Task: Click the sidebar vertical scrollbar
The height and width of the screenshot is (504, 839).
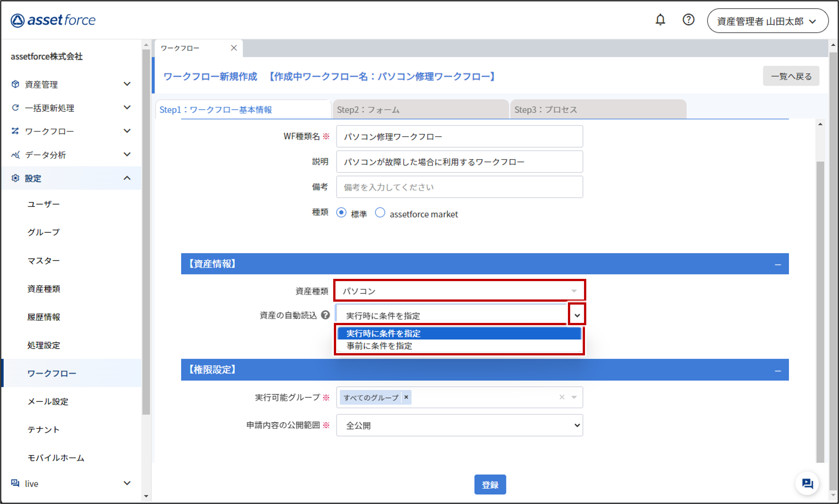Action: click(146, 232)
